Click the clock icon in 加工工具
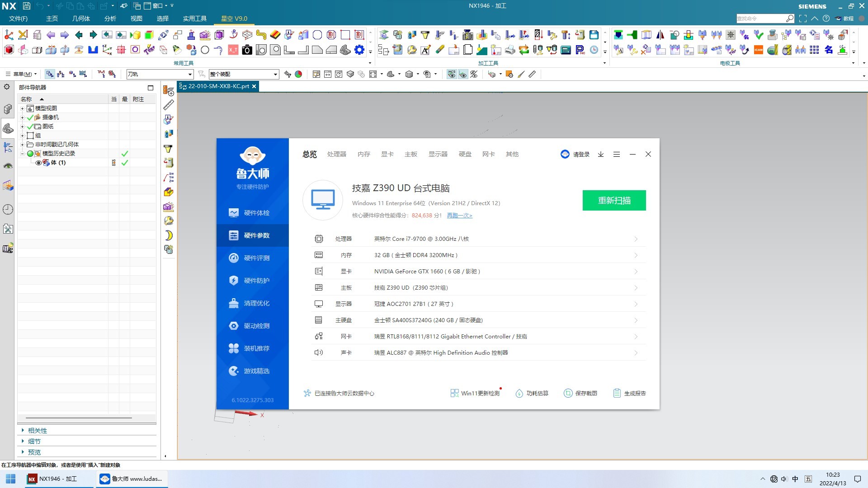 tap(594, 50)
